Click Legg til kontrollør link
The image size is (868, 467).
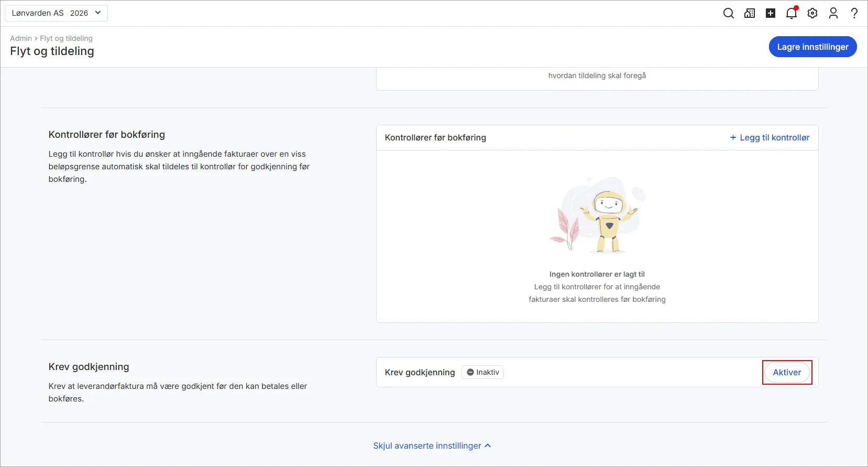click(770, 137)
